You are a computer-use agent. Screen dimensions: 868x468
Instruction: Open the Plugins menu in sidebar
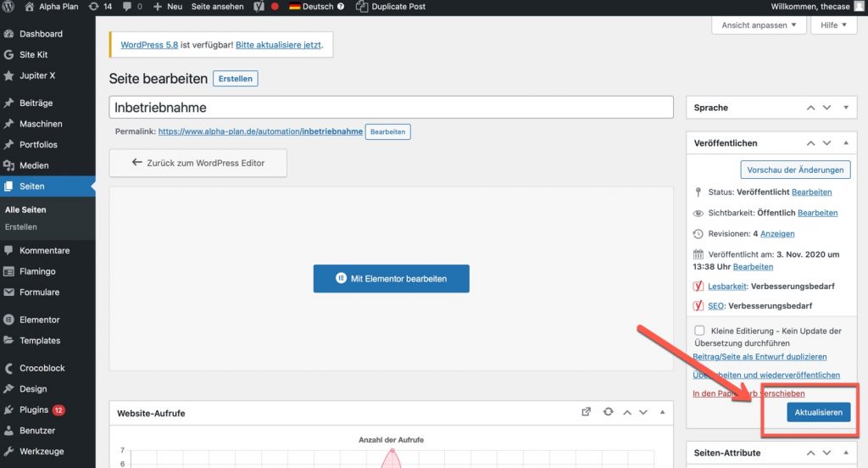tap(34, 409)
